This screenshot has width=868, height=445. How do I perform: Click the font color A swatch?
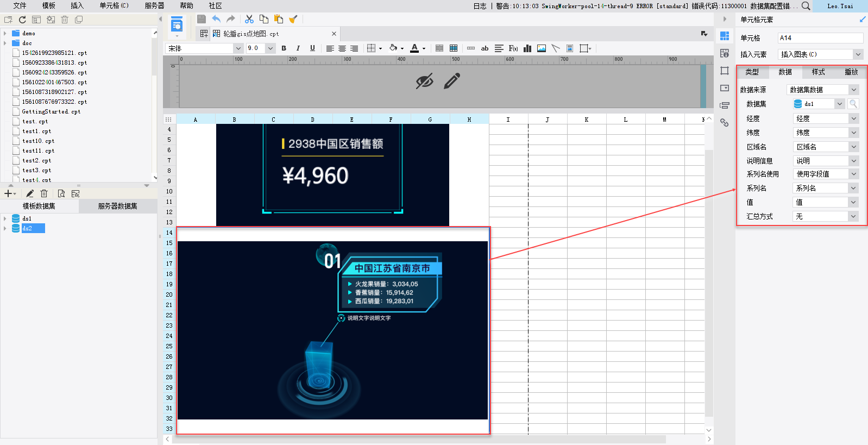point(414,48)
